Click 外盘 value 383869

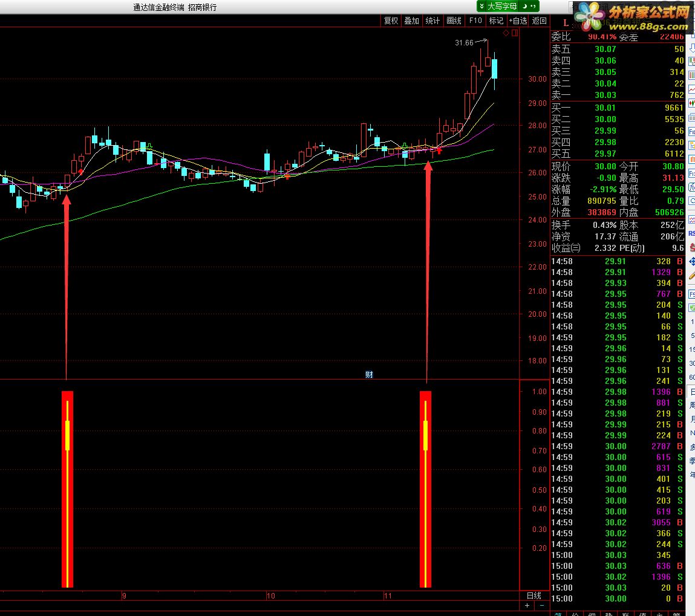(602, 213)
